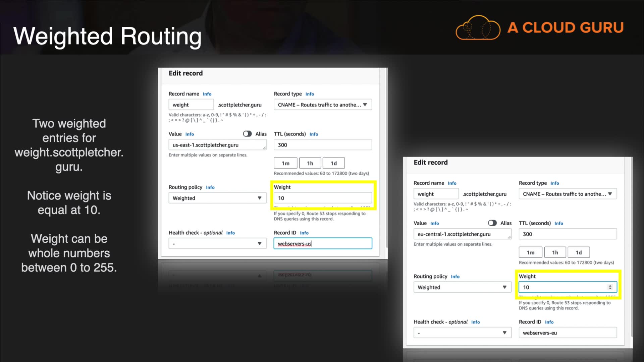Viewport: 644px width, 362px height.
Task: Open the Health check dropdown in the right panel
Action: coord(462,333)
